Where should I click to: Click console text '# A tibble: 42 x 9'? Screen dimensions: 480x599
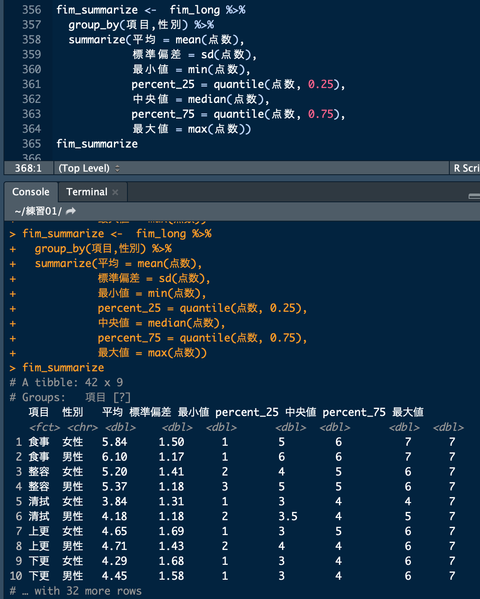tap(66, 383)
